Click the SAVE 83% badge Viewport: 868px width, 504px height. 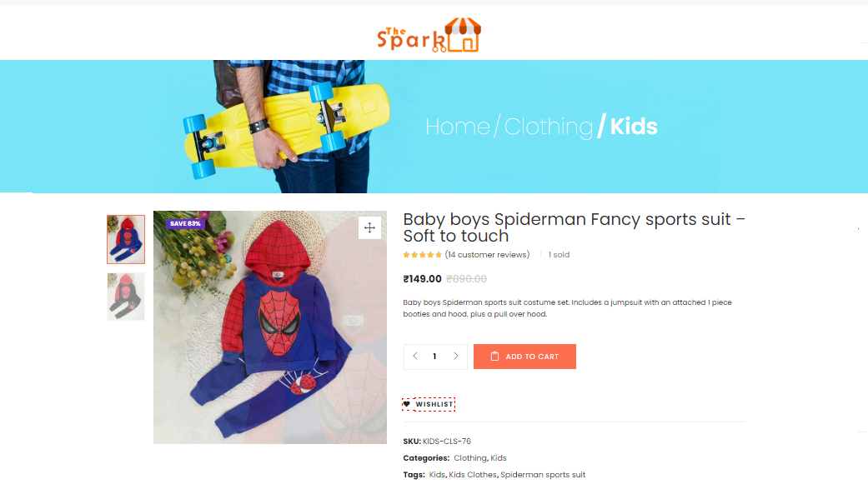185,223
